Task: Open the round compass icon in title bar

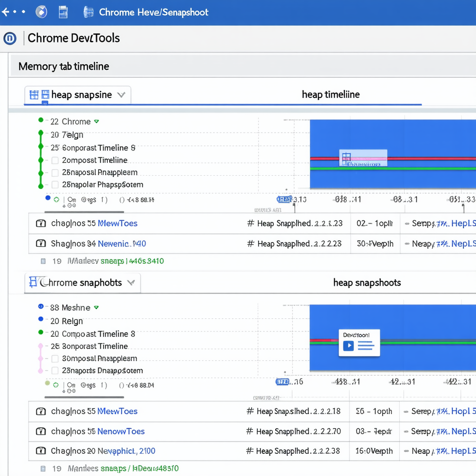Action: (x=41, y=12)
